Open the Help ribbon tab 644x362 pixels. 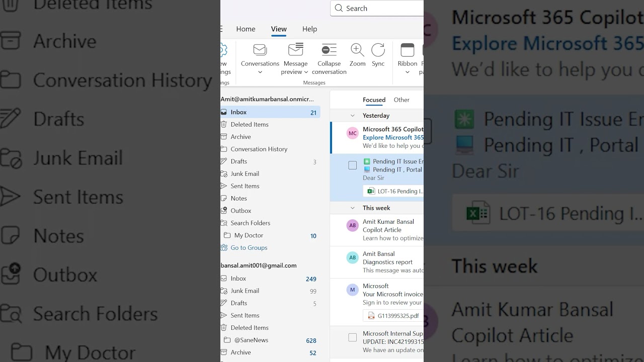pyautogui.click(x=309, y=29)
